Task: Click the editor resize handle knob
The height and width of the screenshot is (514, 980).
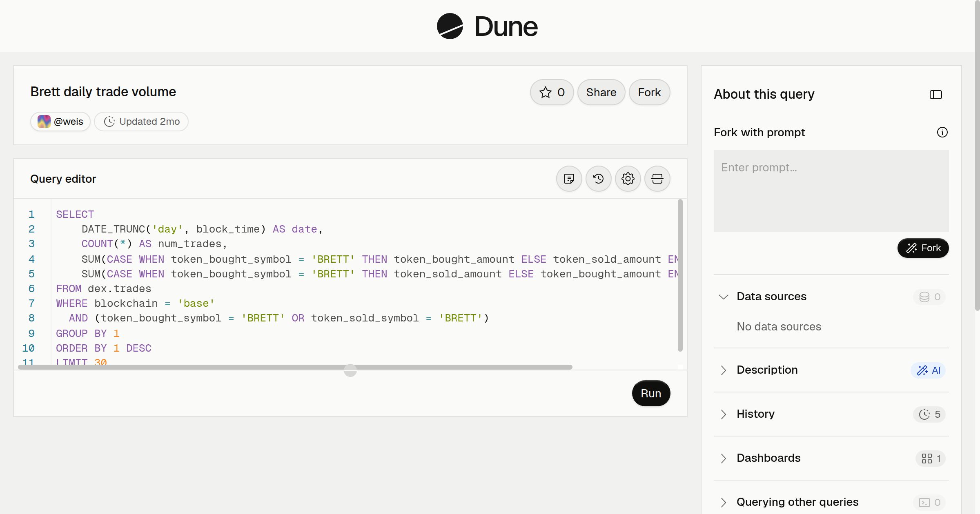Action: (350, 370)
